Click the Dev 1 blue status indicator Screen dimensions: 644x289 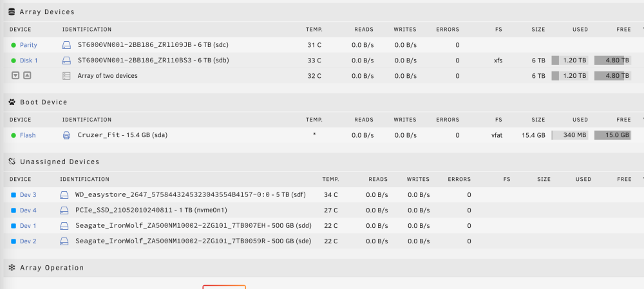(x=14, y=226)
